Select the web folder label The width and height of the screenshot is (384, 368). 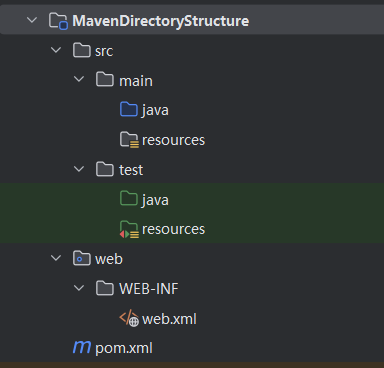(109, 259)
